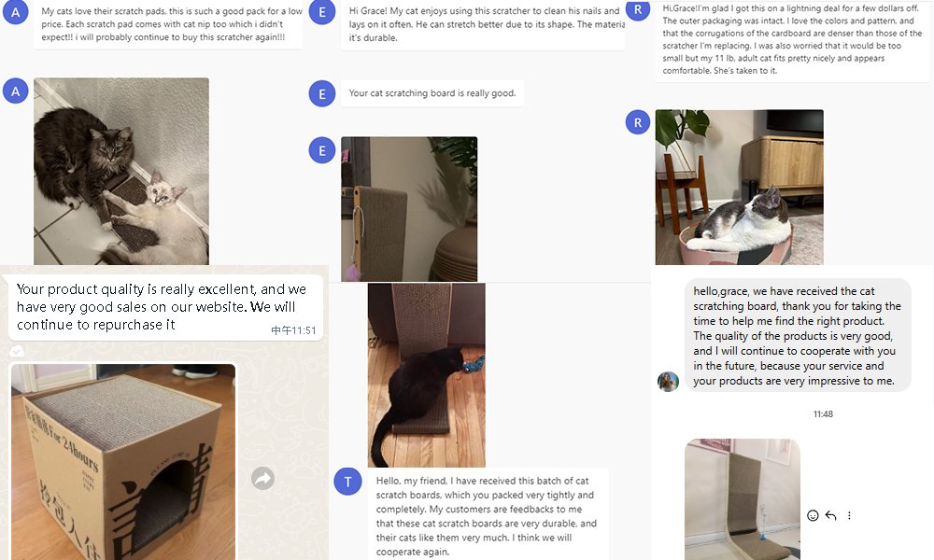
Task: Click the avatar "A" beside the two-cats photo
Action: coord(16,91)
